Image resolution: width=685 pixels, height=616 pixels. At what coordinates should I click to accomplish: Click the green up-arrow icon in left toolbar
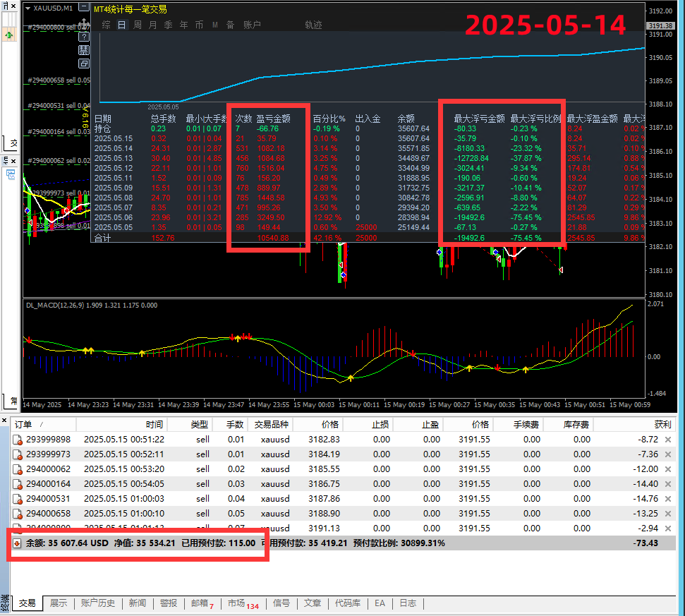point(8,35)
